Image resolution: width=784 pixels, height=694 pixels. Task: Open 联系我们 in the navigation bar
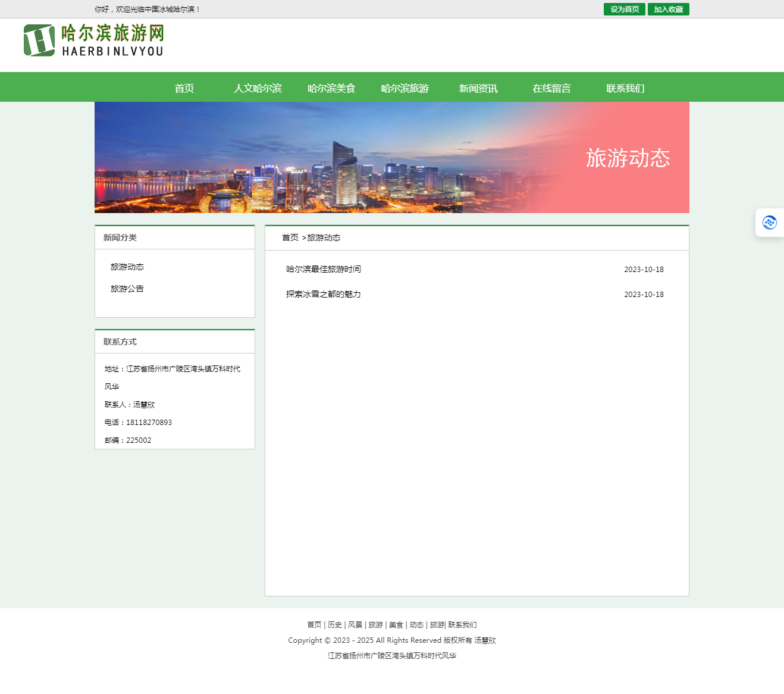pos(625,88)
